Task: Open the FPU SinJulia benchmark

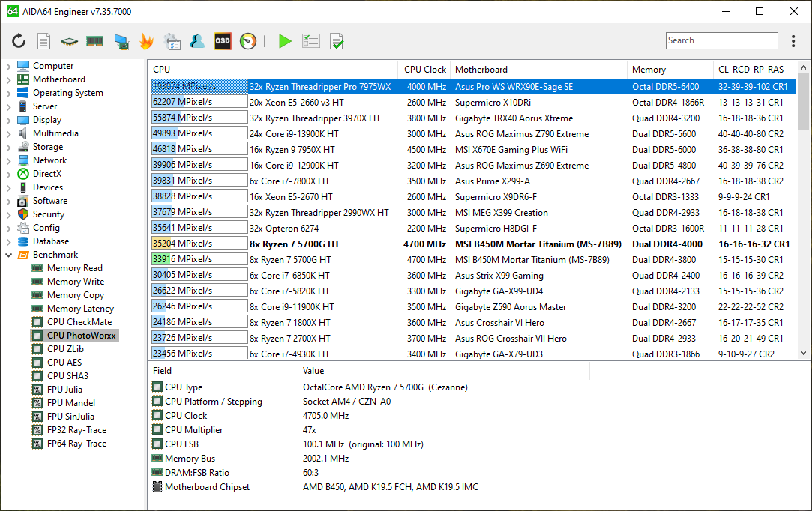Action: 70,416
